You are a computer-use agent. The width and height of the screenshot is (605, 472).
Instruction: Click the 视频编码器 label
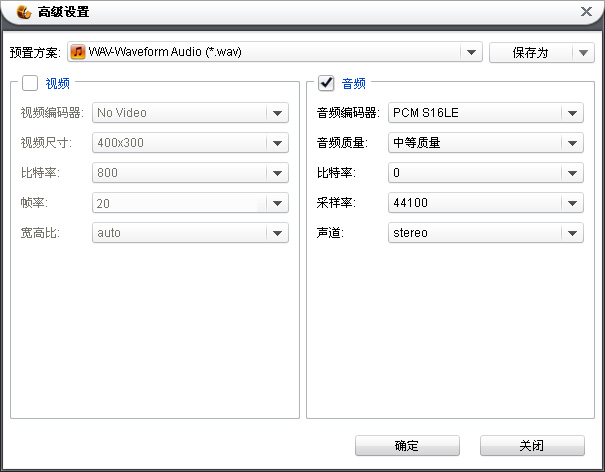point(52,113)
